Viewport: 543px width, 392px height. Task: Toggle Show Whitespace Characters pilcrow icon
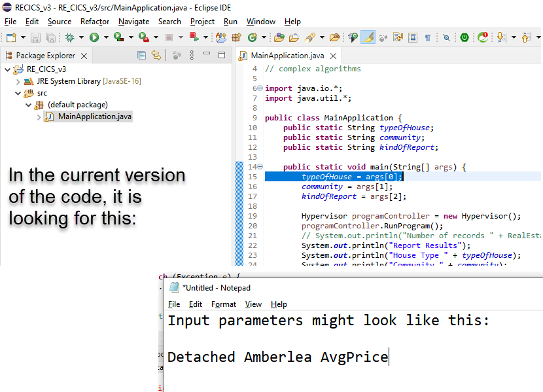pos(428,38)
